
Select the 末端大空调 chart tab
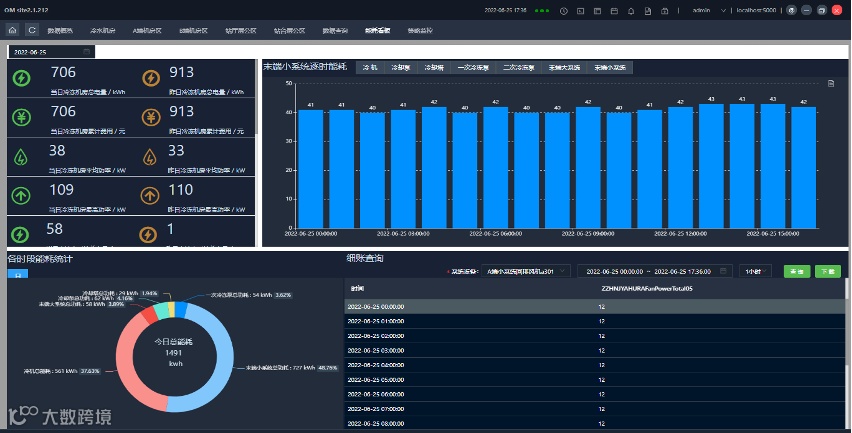565,67
